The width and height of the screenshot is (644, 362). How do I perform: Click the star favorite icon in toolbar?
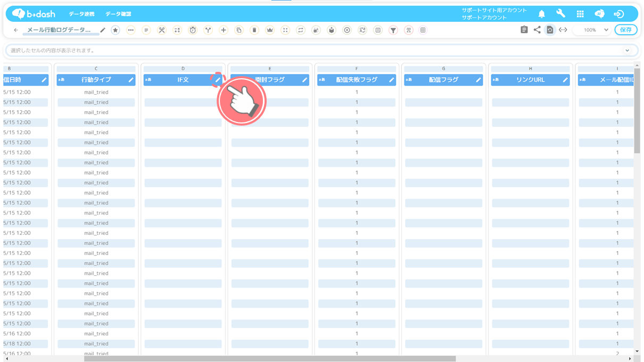[115, 30]
